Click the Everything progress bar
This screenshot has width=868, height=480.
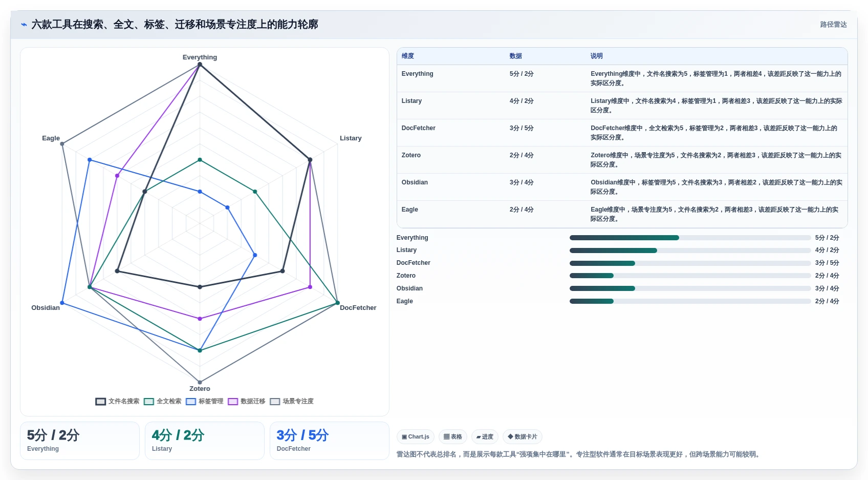690,238
